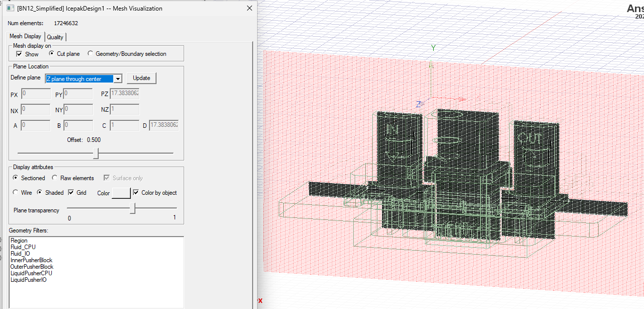The height and width of the screenshot is (309, 644).
Task: Close the Mesh Visualization dialog
Action: click(x=249, y=9)
